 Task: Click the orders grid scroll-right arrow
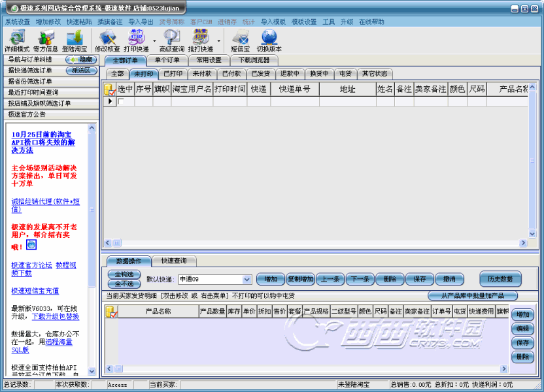[523, 243]
